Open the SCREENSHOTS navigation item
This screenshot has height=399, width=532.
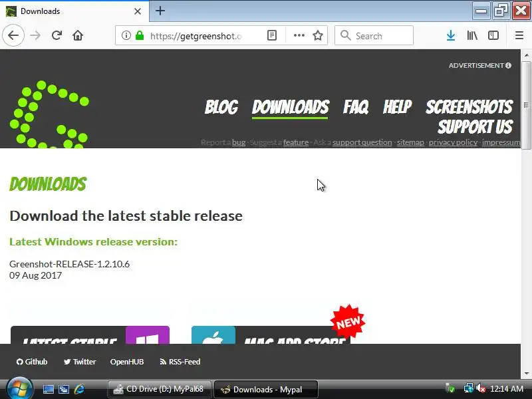[469, 107]
